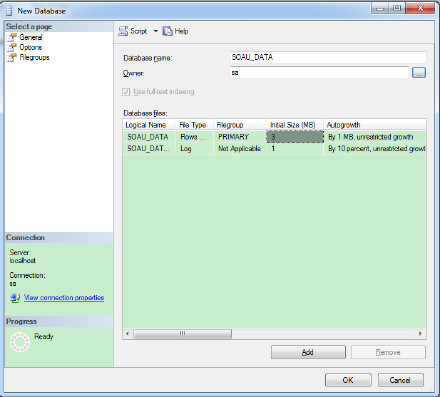The image size is (440, 397).
Task: Click the Add button
Action: pyautogui.click(x=308, y=352)
